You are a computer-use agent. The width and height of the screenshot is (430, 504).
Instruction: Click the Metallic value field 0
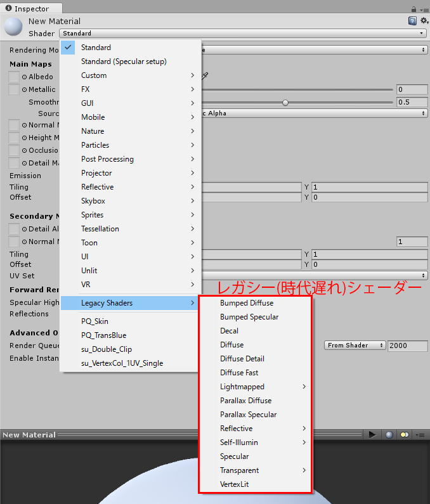[412, 89]
